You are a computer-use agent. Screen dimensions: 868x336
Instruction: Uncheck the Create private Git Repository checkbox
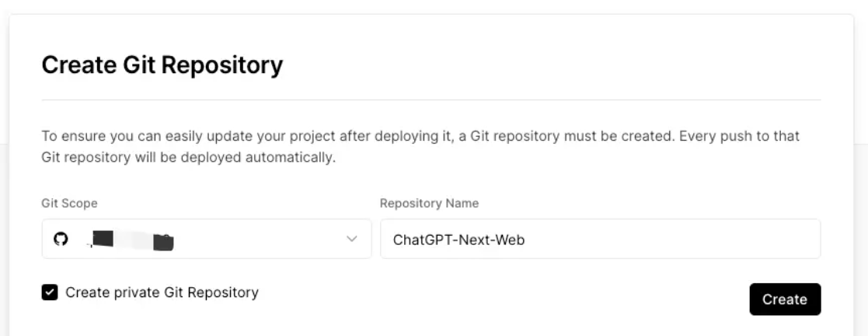coord(50,292)
